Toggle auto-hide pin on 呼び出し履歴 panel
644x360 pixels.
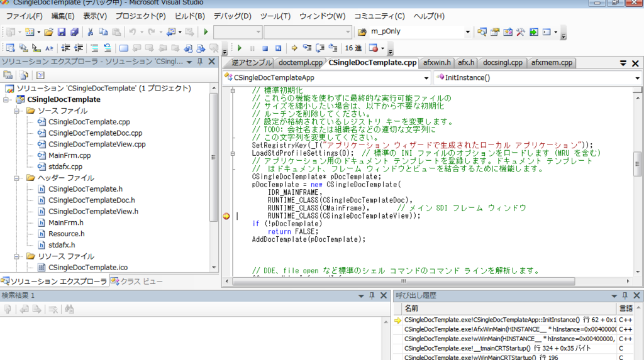(x=625, y=295)
